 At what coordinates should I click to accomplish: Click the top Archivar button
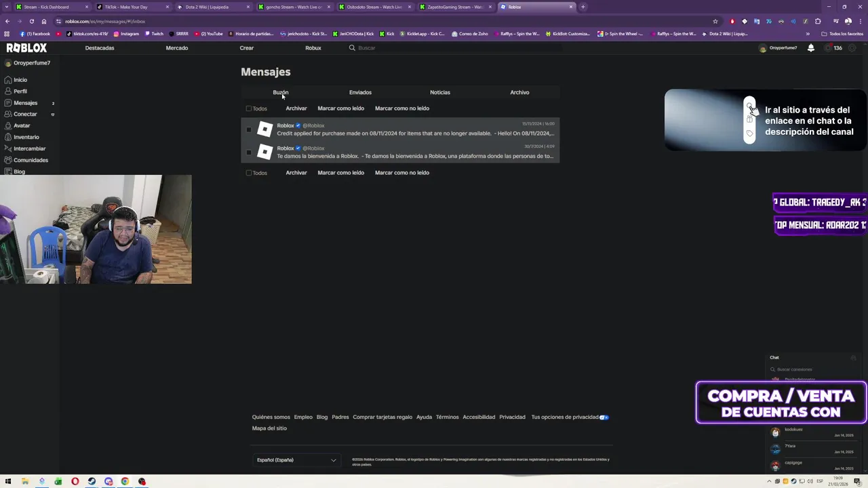pos(296,108)
